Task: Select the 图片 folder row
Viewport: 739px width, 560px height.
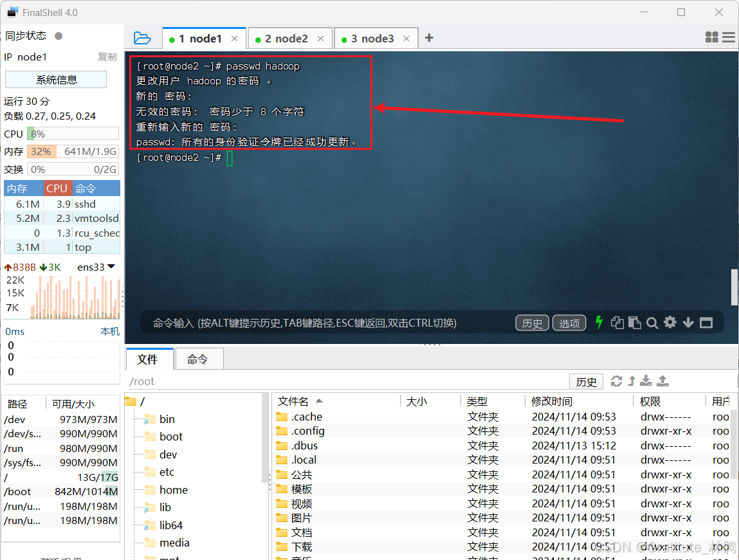Action: 501,518
